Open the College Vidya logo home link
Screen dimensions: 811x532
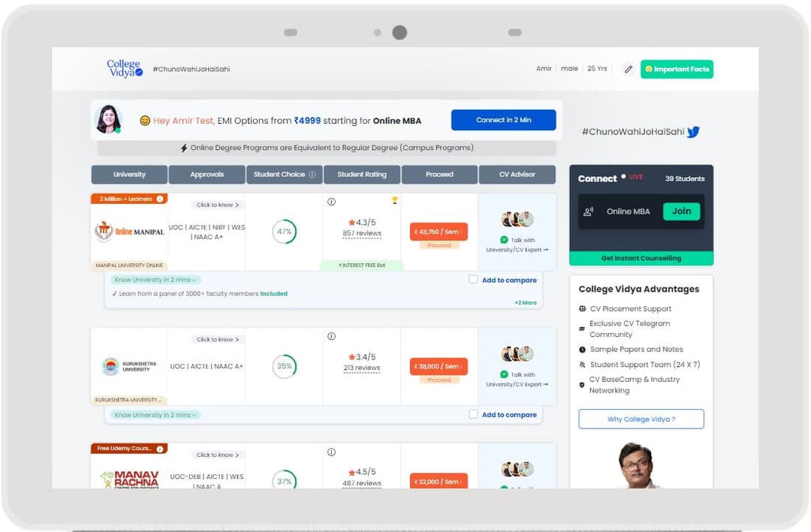(125, 68)
